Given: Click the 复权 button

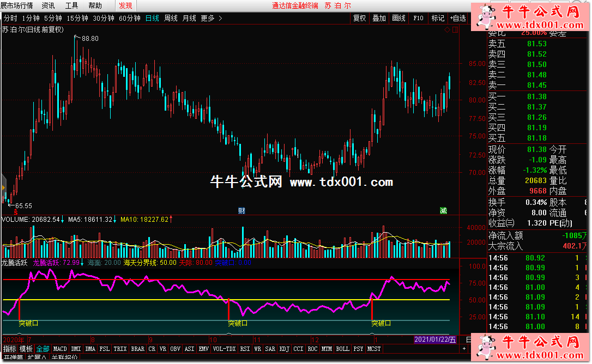Looking at the screenshot, I should pos(359,18).
